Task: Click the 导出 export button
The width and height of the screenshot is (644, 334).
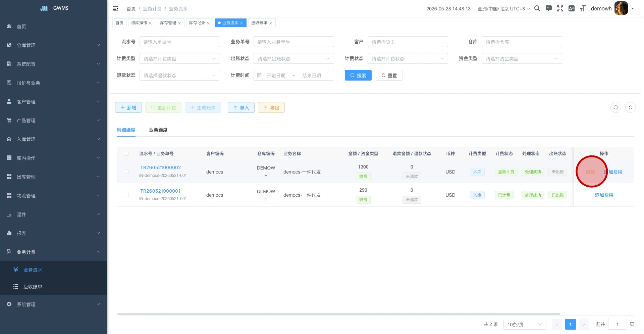Action: coord(271,107)
